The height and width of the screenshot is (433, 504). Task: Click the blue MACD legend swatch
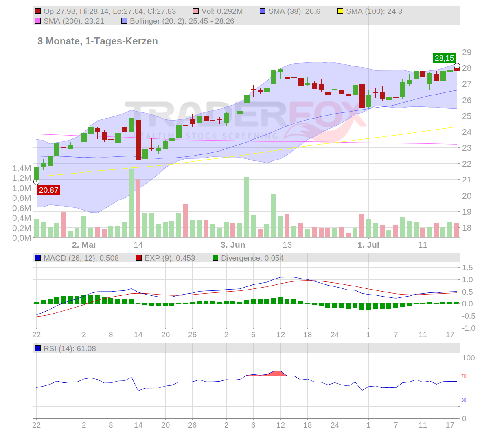[x=38, y=258]
